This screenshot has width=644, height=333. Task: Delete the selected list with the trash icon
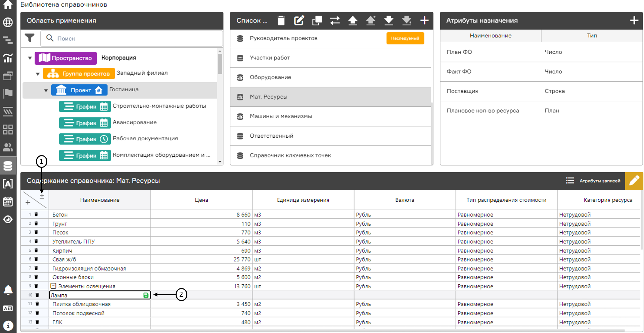[281, 20]
